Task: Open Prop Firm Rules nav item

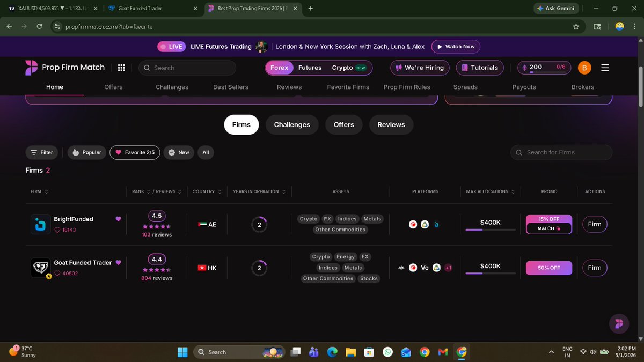Action: point(407,87)
